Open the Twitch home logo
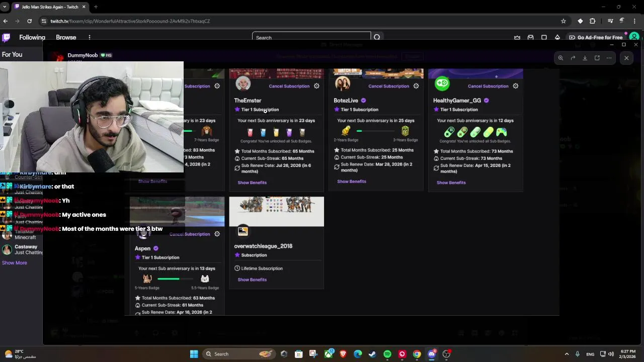This screenshot has width=644, height=362. (x=6, y=37)
